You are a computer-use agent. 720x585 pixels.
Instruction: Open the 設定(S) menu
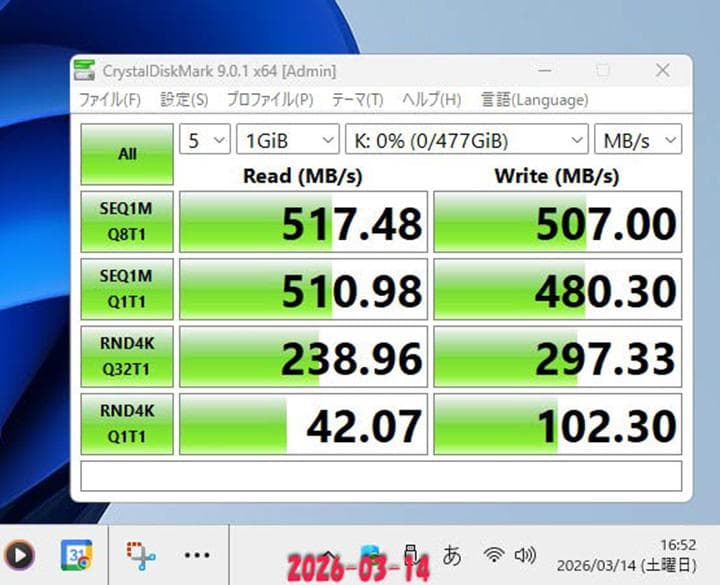[184, 100]
